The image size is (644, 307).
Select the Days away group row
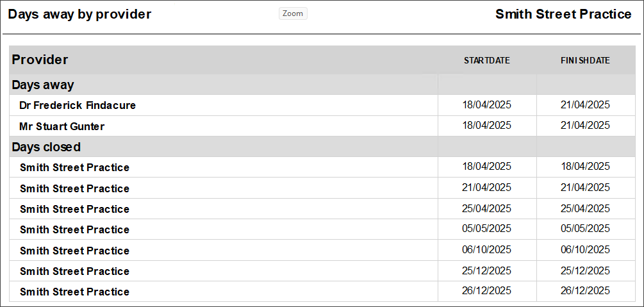[x=322, y=85]
